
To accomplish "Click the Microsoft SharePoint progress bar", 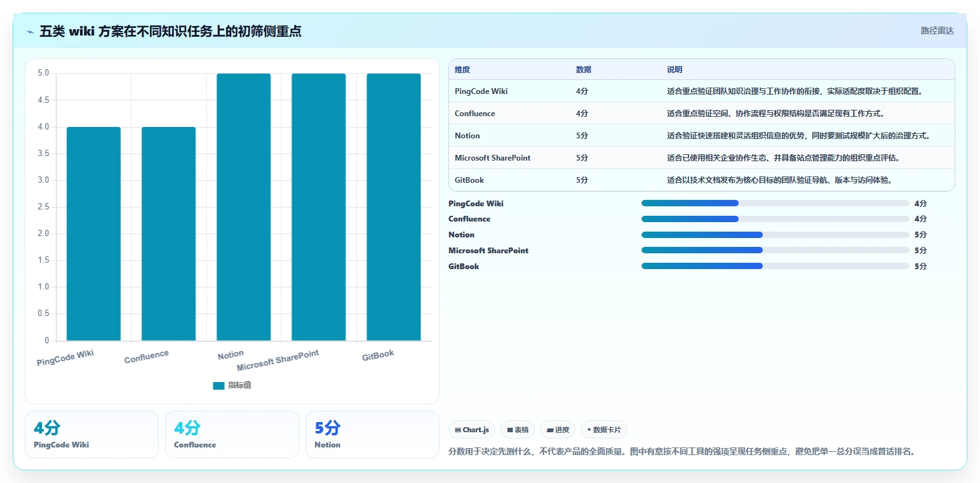I will click(775, 251).
